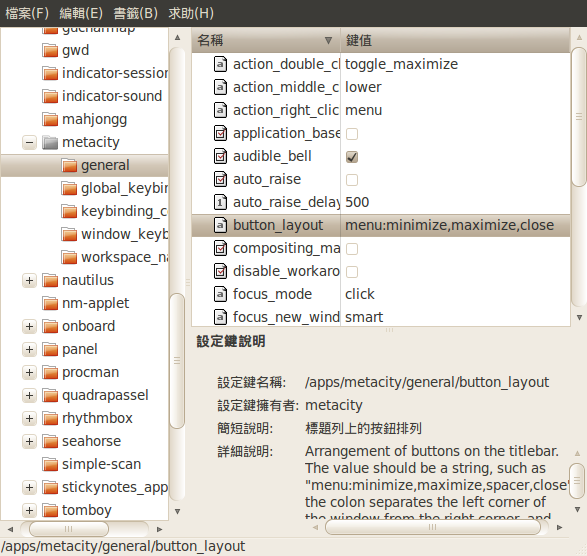Click the folder tree scroll-down arrow

[x=177, y=511]
